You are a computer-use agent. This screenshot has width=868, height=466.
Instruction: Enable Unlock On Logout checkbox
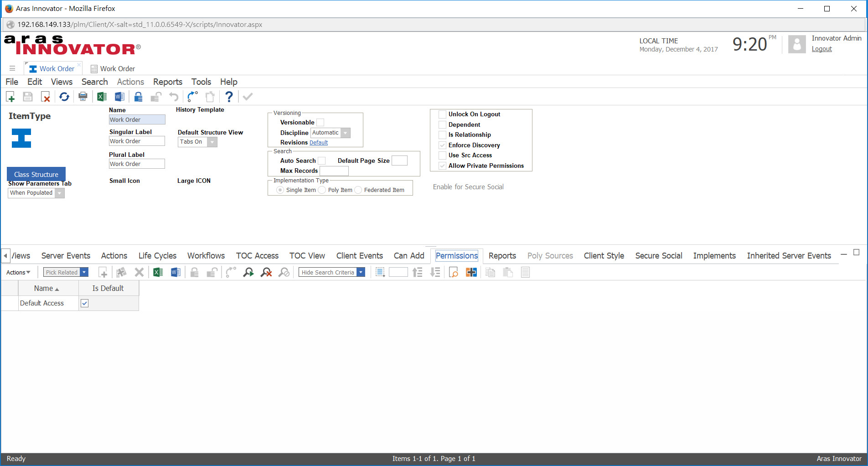click(x=442, y=114)
